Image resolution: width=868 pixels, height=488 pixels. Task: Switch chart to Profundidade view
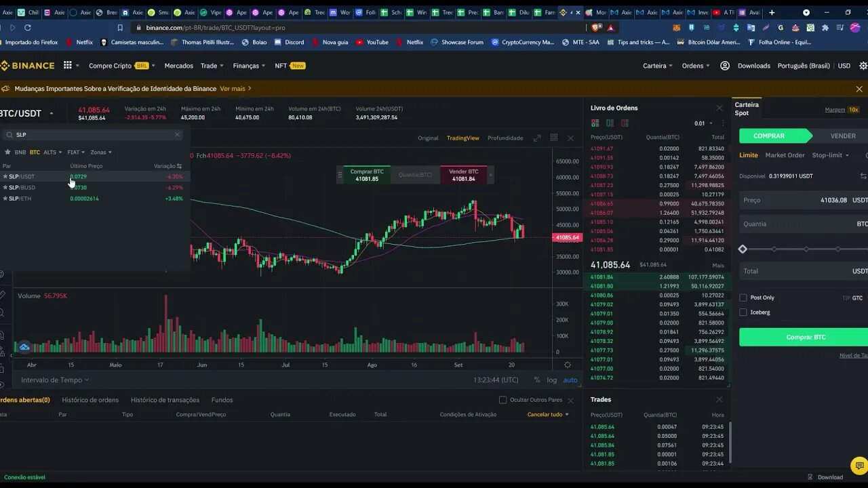(505, 138)
